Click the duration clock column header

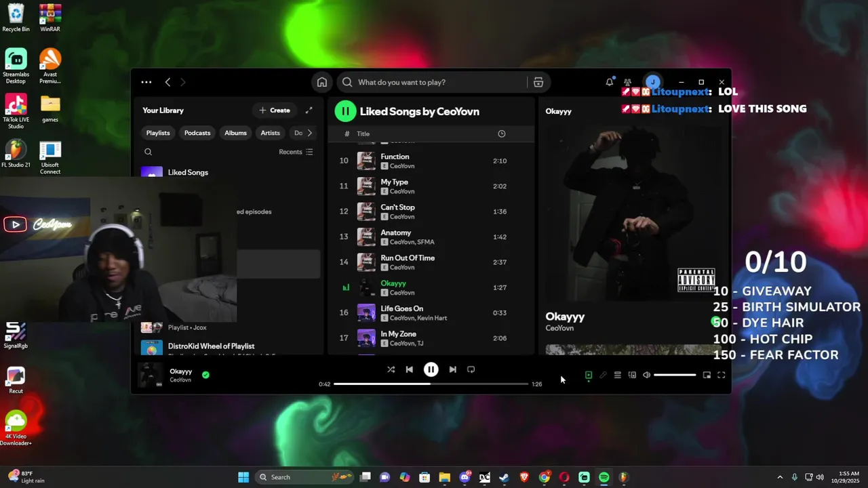click(x=502, y=134)
